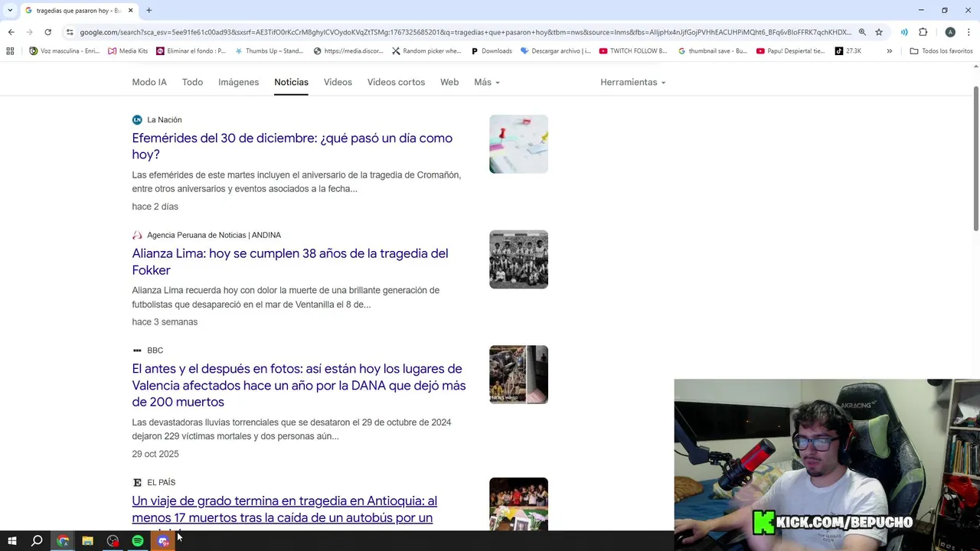
Task: Open the tab search dropdown arrow
Action: pos(10,11)
